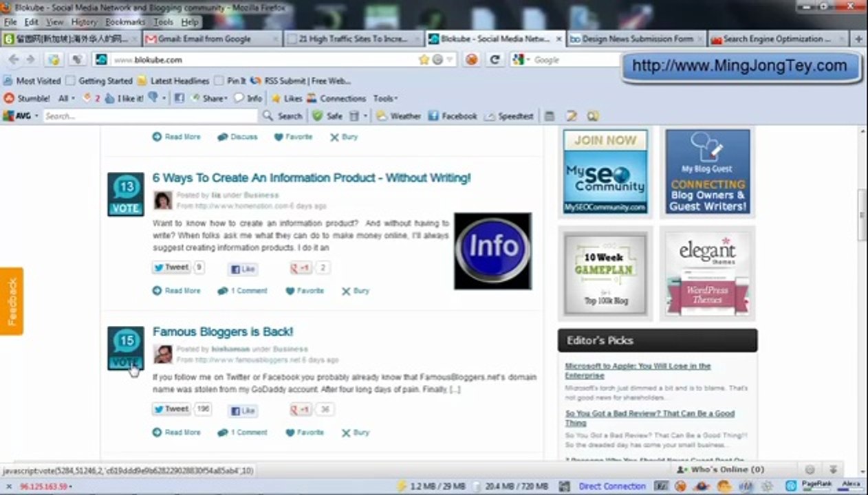Image resolution: width=868 pixels, height=495 pixels.
Task: Vote on the 13 votes Information Product post
Action: pyautogui.click(x=126, y=194)
